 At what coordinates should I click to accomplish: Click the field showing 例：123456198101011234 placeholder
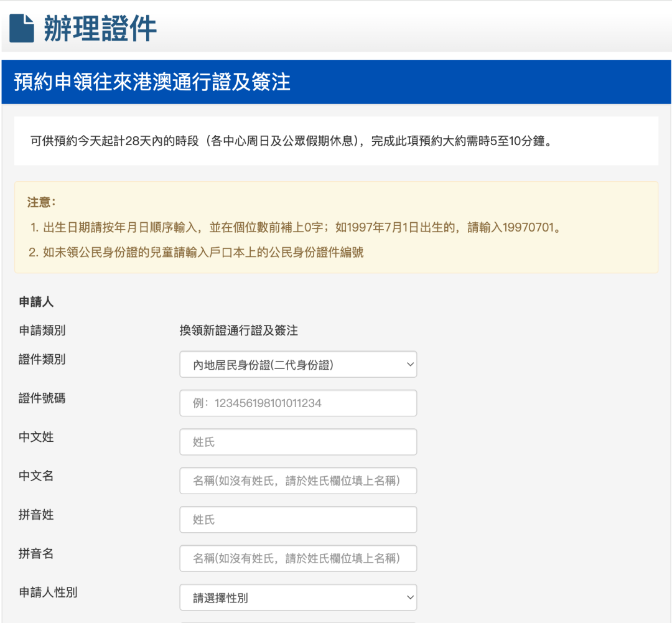[297, 403]
